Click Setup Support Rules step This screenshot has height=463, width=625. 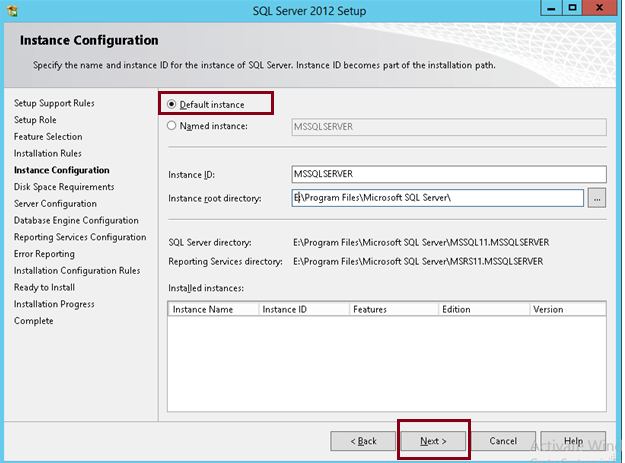(x=54, y=103)
